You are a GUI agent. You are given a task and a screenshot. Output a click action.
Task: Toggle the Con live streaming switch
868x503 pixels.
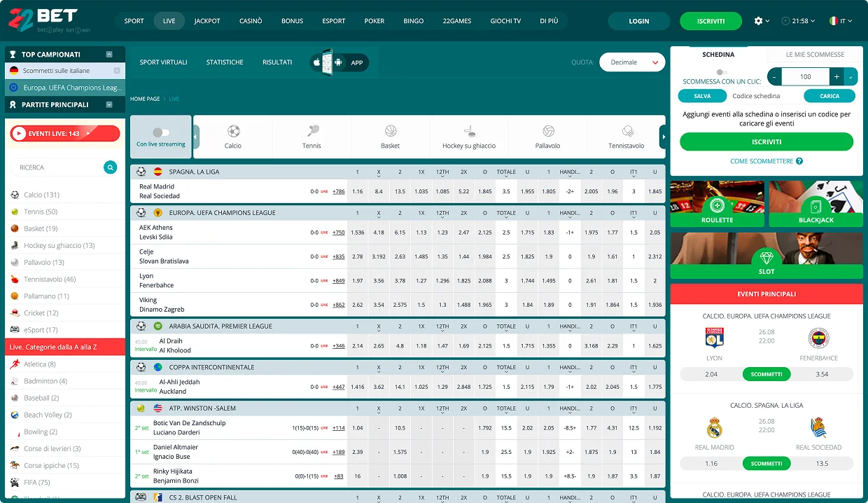click(161, 132)
